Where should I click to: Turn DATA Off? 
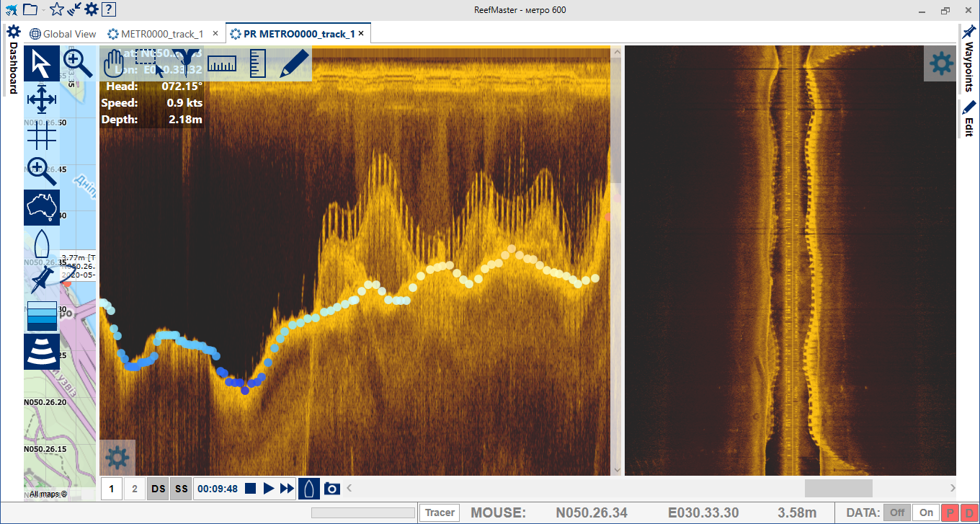pyautogui.click(x=897, y=512)
